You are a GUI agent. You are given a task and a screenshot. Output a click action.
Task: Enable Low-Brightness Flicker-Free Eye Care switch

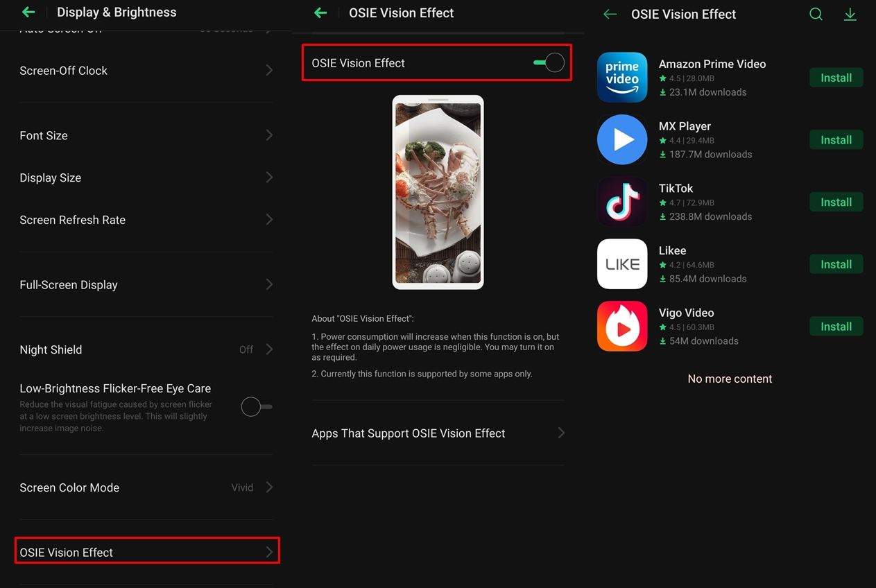(x=256, y=406)
